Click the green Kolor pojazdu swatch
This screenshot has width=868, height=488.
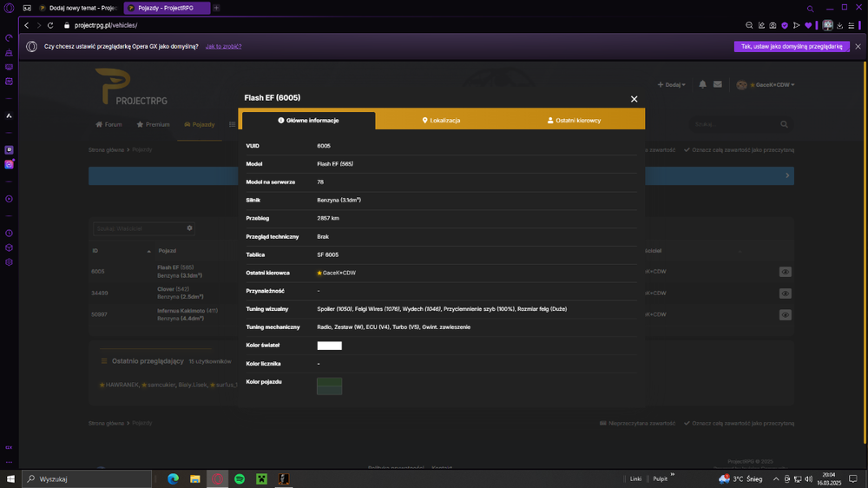coord(329,386)
